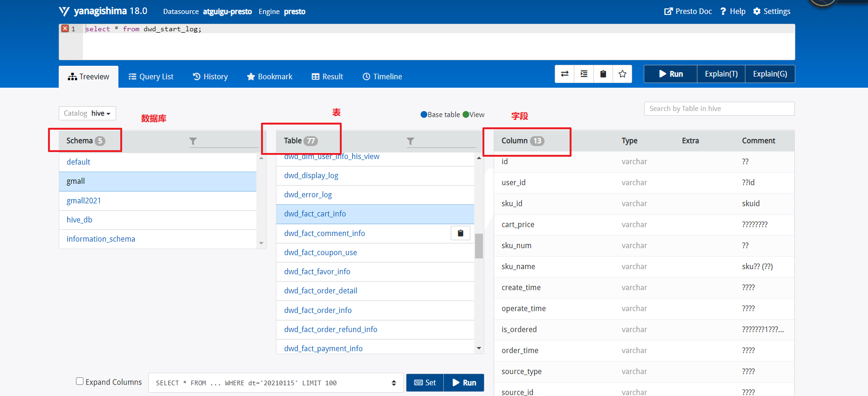This screenshot has width=868, height=396.
Task: Click the Table filter text field
Action: [x=441, y=141]
